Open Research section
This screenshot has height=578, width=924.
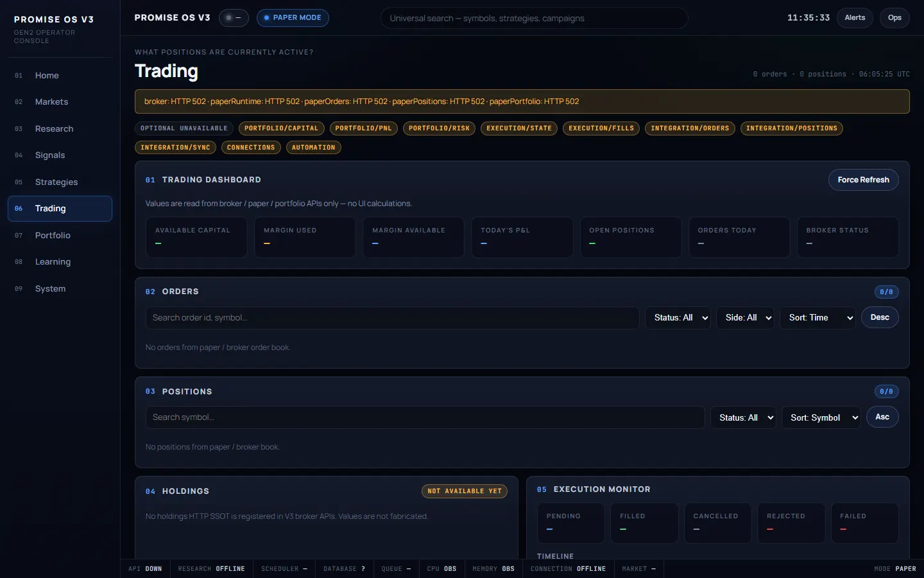tap(60, 128)
